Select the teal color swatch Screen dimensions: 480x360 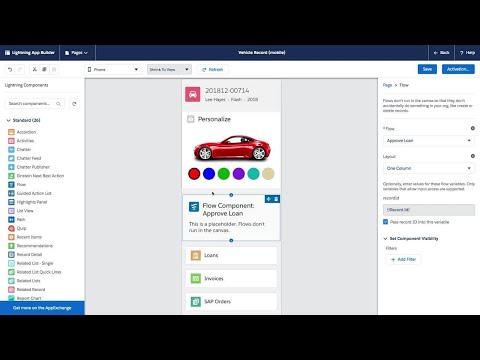[253, 174]
